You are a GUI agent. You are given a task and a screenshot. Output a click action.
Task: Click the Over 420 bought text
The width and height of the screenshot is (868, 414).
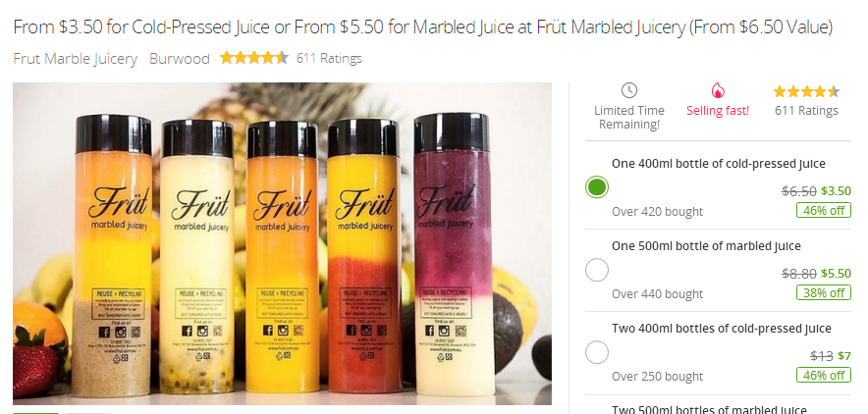657,212
